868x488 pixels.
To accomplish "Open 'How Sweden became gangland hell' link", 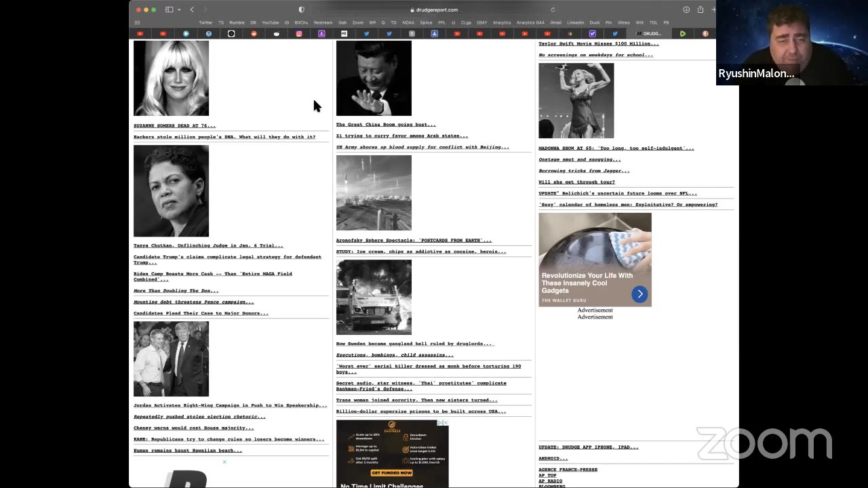I will pos(414,344).
